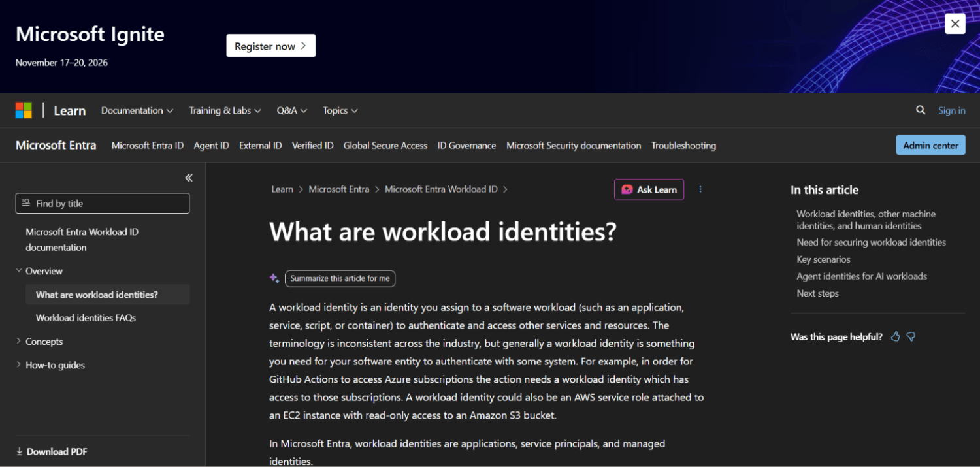Click the filter icon in Find by title

click(x=26, y=203)
